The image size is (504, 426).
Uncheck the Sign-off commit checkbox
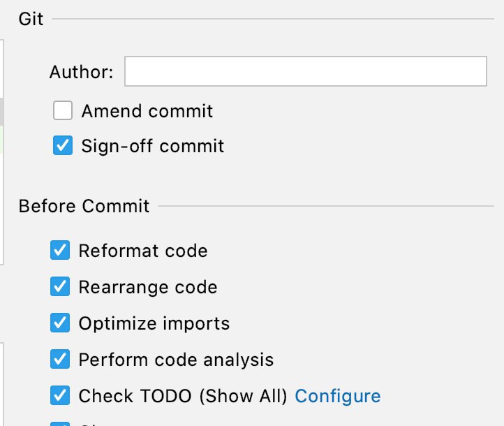(x=63, y=146)
